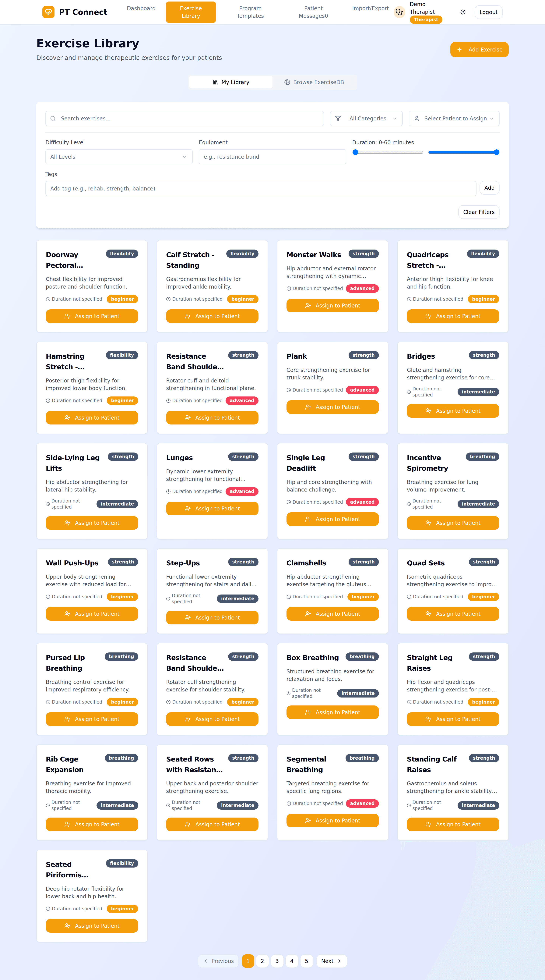Click the PT Connect heart logo icon
The height and width of the screenshot is (980, 545).
point(48,12)
